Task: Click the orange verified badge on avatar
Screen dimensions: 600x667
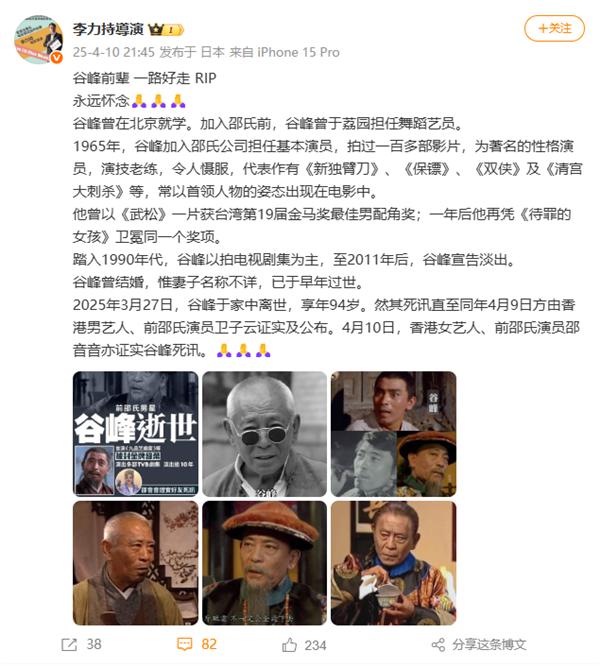Action: pyautogui.click(x=57, y=57)
